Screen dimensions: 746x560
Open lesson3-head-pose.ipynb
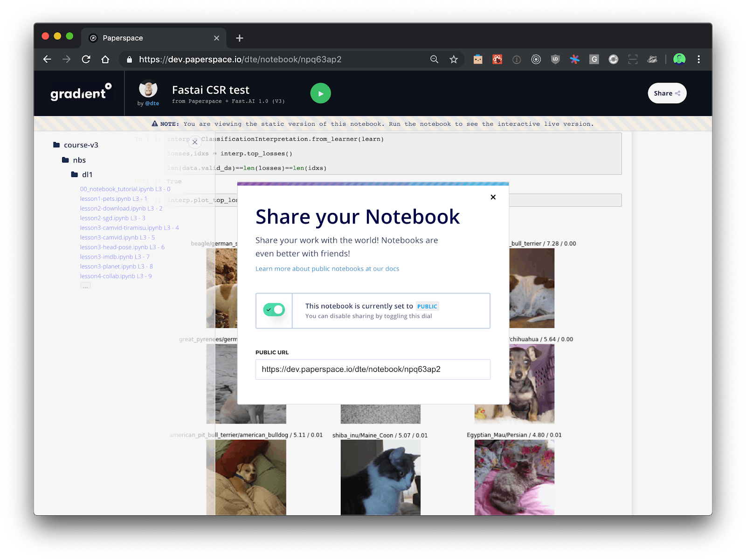[x=122, y=247]
